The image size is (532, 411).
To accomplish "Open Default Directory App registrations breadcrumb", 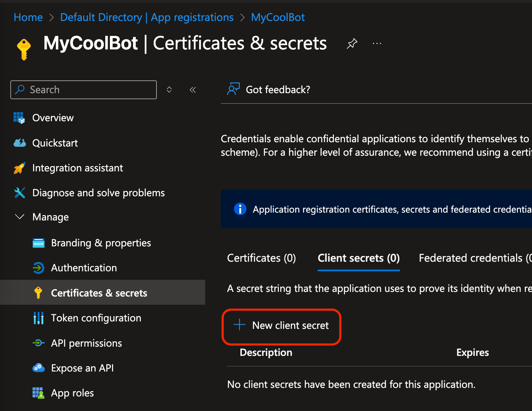I will pyautogui.click(x=147, y=17).
